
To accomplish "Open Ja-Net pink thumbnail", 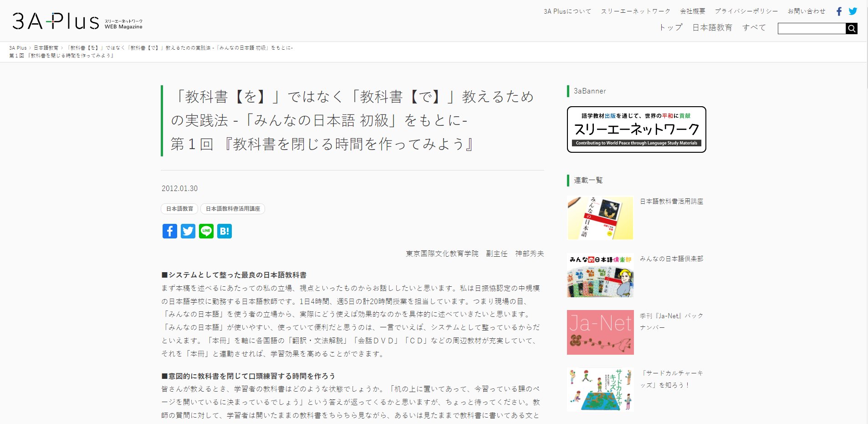I will 600,332.
